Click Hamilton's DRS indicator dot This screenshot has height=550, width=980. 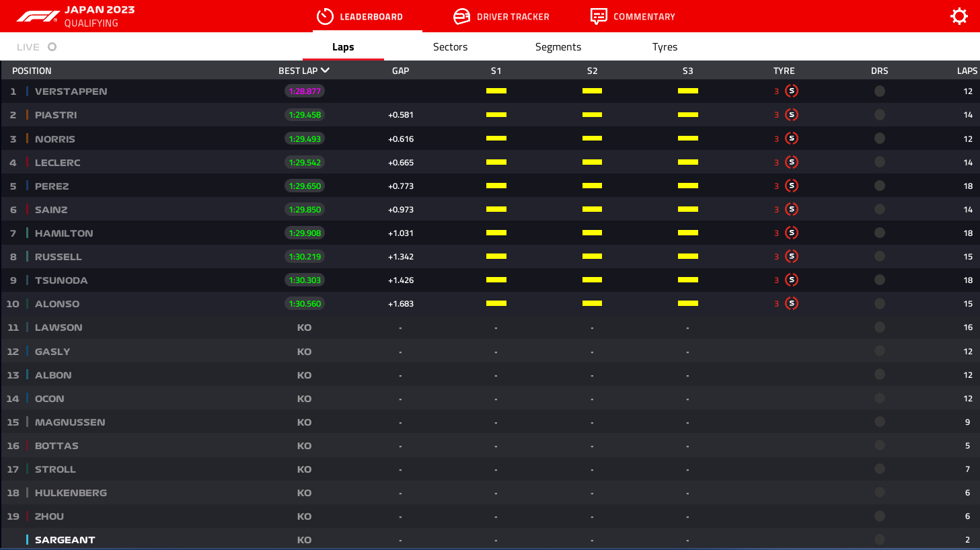point(879,233)
